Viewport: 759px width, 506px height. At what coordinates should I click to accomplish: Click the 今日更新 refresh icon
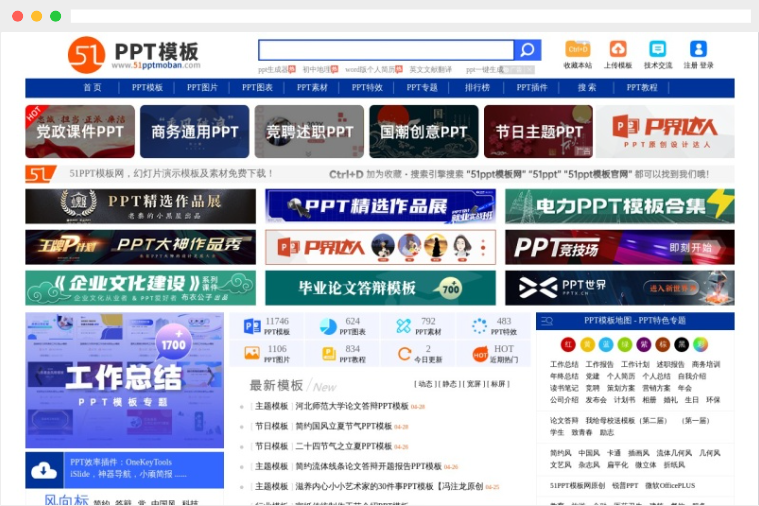pyautogui.click(x=404, y=353)
